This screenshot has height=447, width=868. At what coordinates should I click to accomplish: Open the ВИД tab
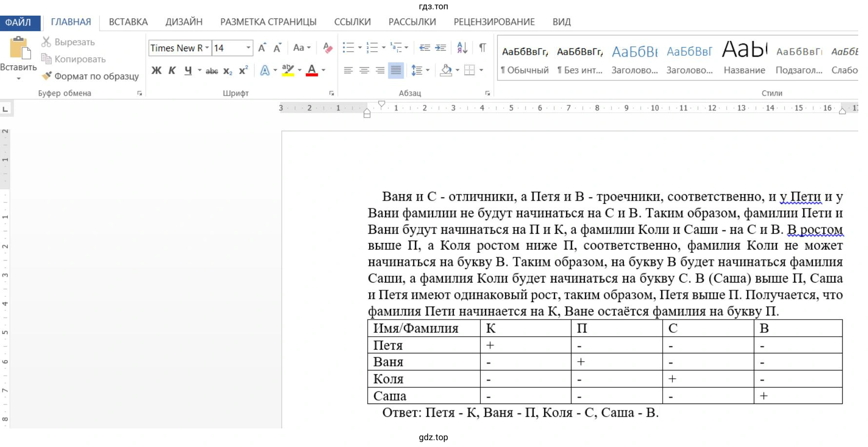[562, 22]
